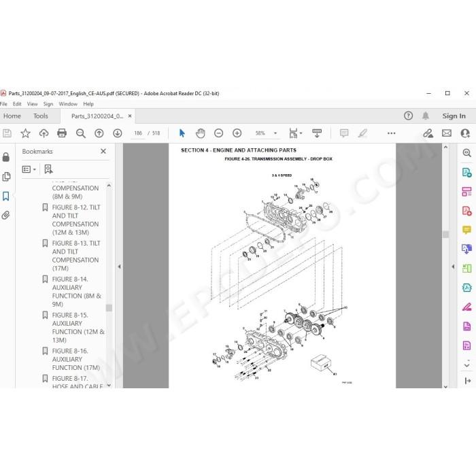The width and height of the screenshot is (476, 476).
Task: Open search and zoom tool in right pane
Action: pos(466,153)
